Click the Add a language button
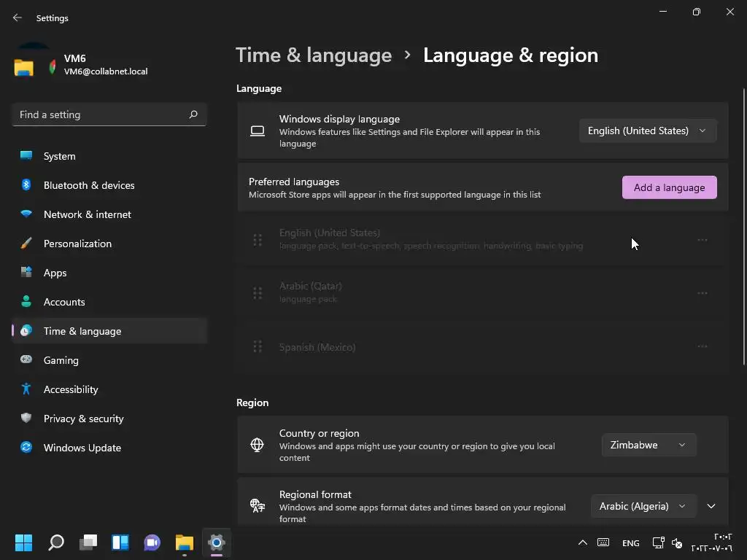 pos(669,187)
